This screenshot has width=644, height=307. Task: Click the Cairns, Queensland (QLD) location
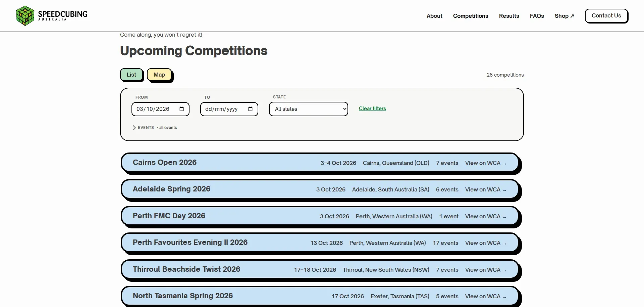click(396, 163)
